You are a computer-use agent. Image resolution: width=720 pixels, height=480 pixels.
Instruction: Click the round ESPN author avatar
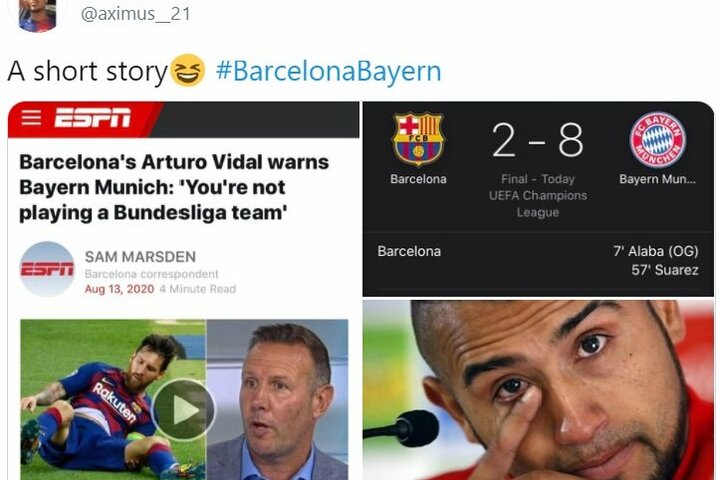click(47, 269)
